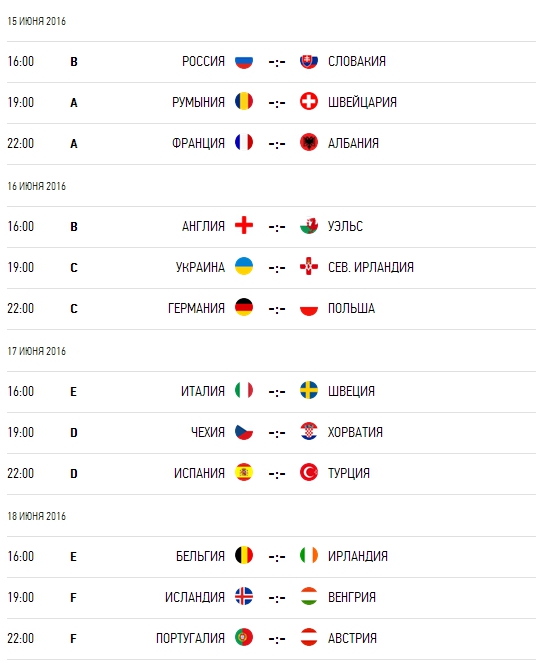Click the Russia flag icon
This screenshot has height=660, width=536.
[244, 61]
